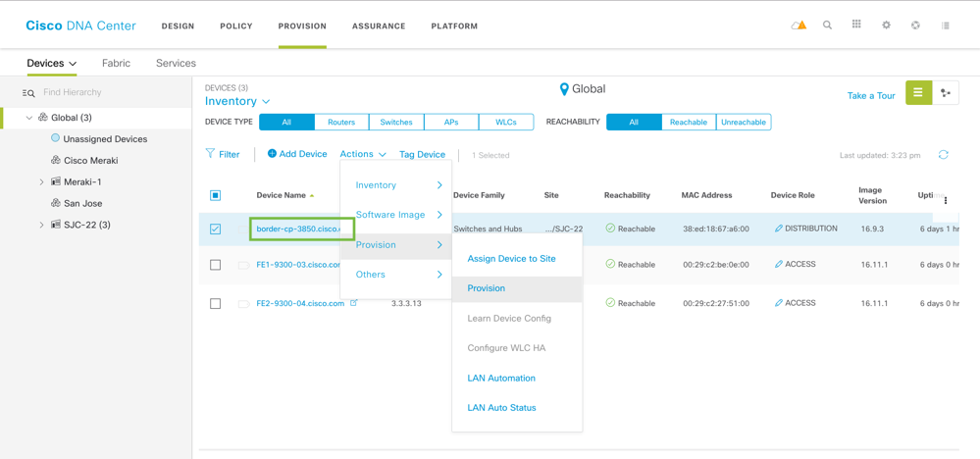The width and height of the screenshot is (980, 459).
Task: Expand the Inventory submenu
Action: (396, 184)
